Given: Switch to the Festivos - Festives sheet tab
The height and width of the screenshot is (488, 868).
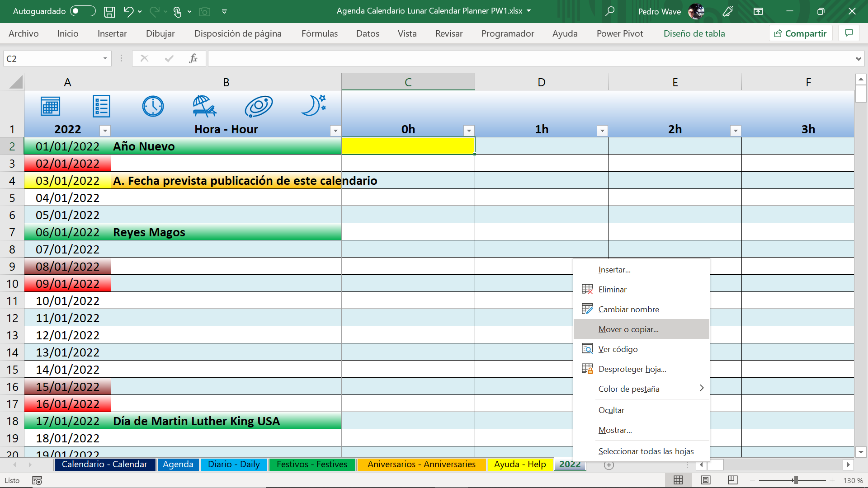Looking at the screenshot, I should tap(311, 465).
